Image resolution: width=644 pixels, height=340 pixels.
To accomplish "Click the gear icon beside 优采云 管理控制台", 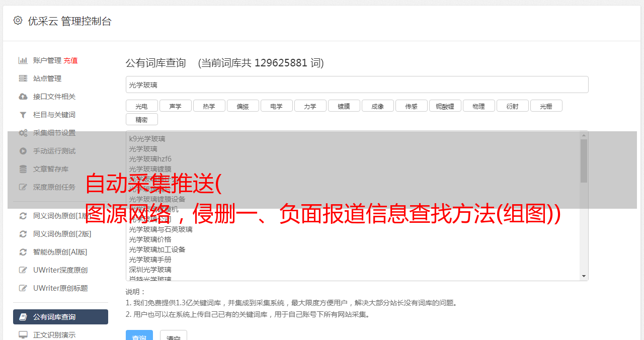I will 18,21.
